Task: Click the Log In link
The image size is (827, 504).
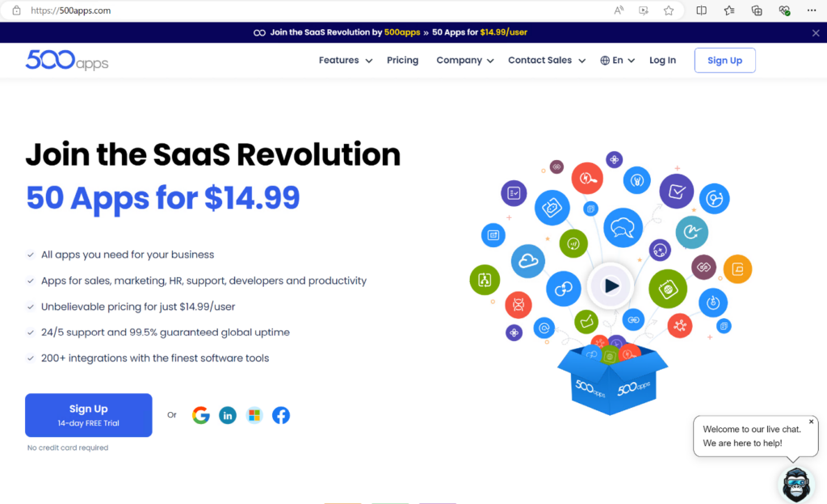Action: 662,60
